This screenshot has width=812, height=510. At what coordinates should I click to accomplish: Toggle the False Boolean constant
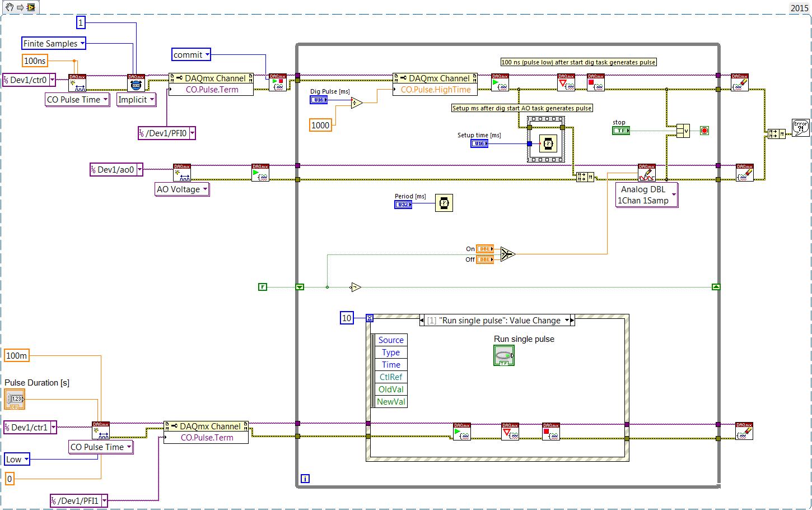pyautogui.click(x=263, y=287)
